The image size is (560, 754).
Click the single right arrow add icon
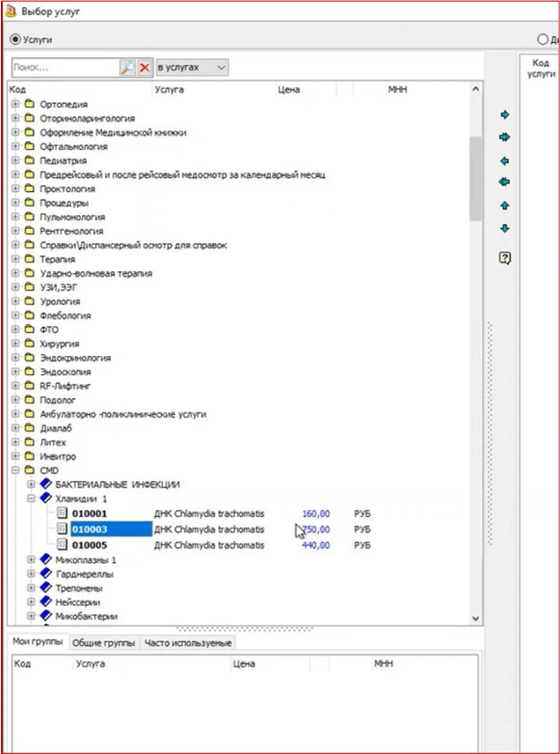pyautogui.click(x=505, y=115)
